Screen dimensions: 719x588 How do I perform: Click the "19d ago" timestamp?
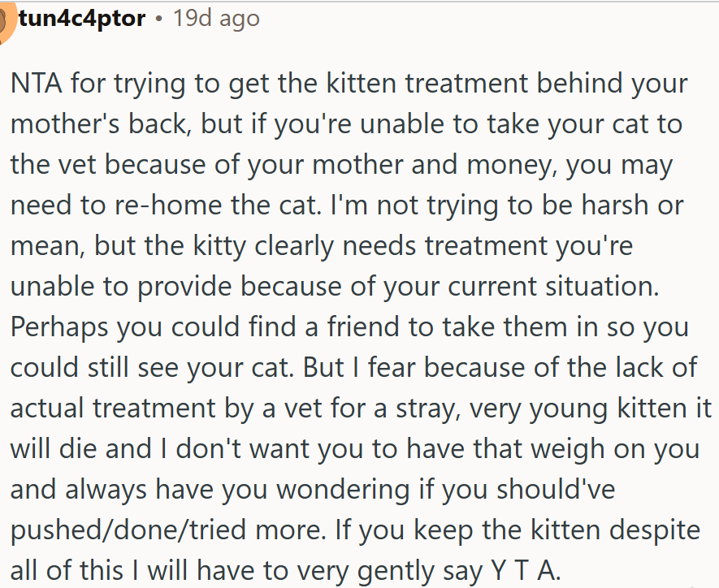click(x=216, y=18)
